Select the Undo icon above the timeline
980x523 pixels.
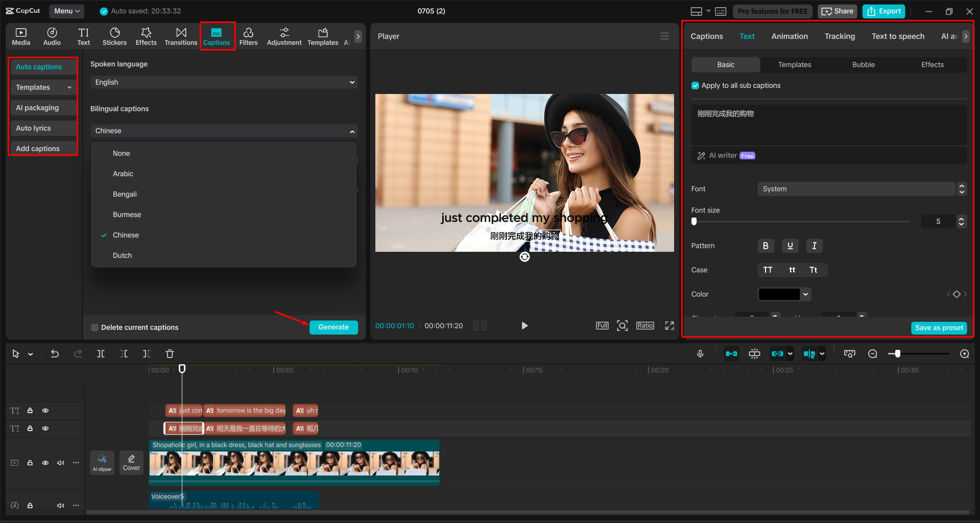click(x=55, y=353)
